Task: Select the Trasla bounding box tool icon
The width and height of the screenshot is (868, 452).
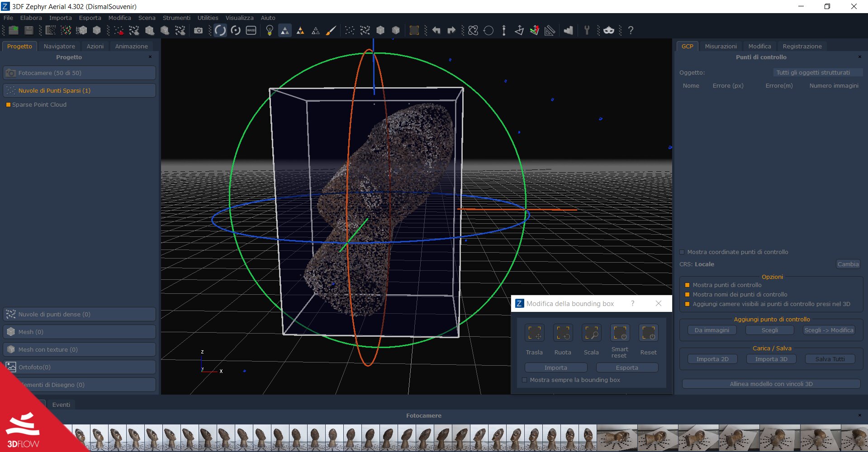Action: (x=534, y=333)
